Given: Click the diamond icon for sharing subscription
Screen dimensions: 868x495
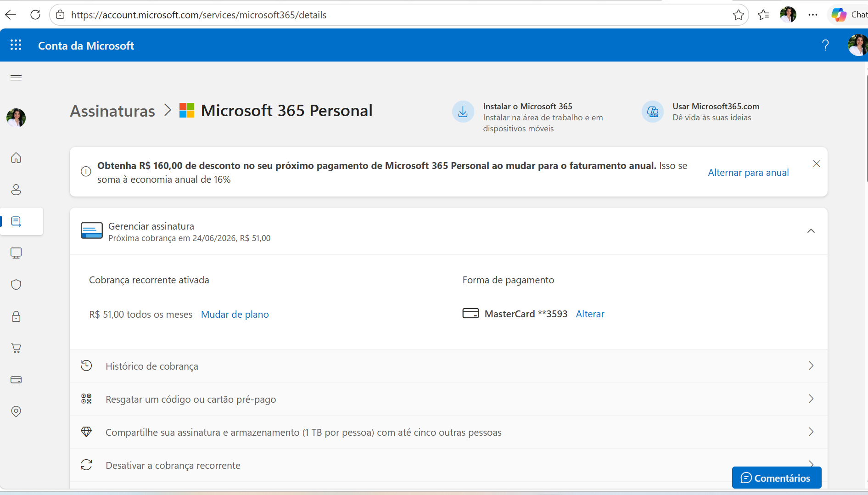Looking at the screenshot, I should [86, 432].
